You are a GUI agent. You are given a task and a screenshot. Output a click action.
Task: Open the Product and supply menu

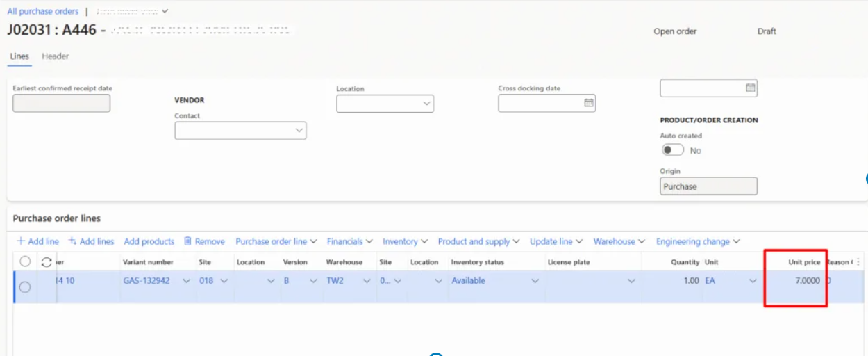479,241
